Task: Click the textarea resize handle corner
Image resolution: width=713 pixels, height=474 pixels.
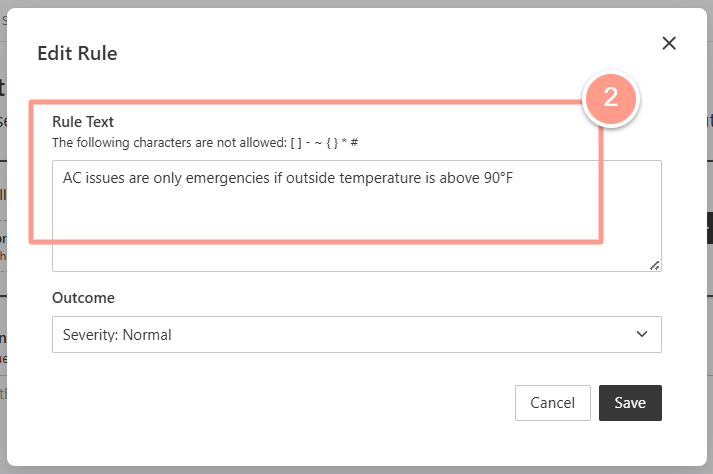Action: tap(655, 266)
